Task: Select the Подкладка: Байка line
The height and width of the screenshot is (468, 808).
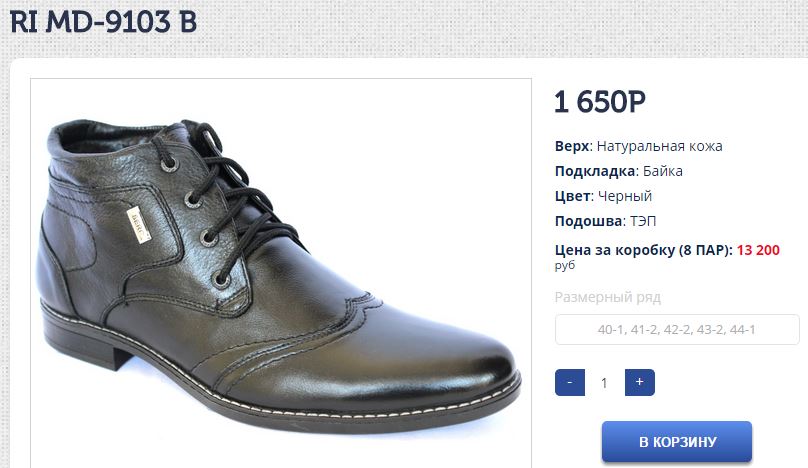Action: pos(619,171)
